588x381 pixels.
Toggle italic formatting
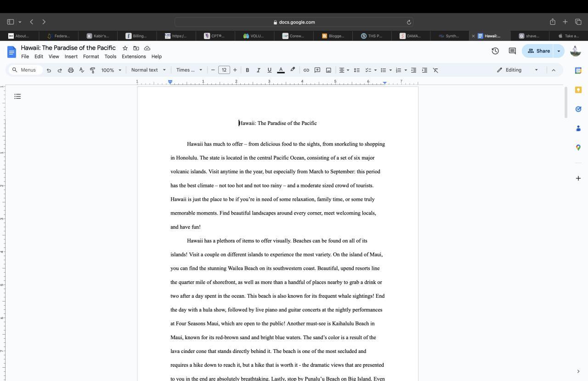tap(258, 70)
